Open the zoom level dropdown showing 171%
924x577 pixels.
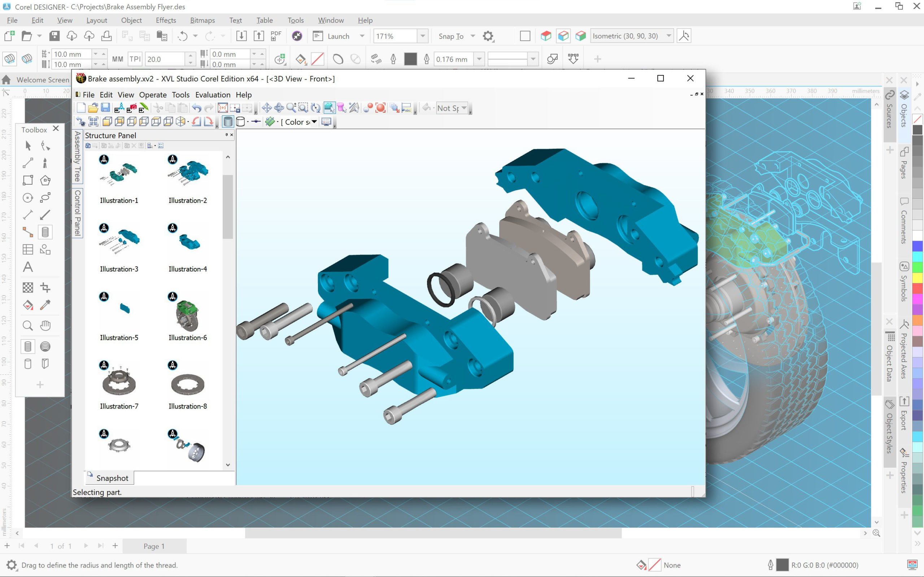pyautogui.click(x=423, y=35)
